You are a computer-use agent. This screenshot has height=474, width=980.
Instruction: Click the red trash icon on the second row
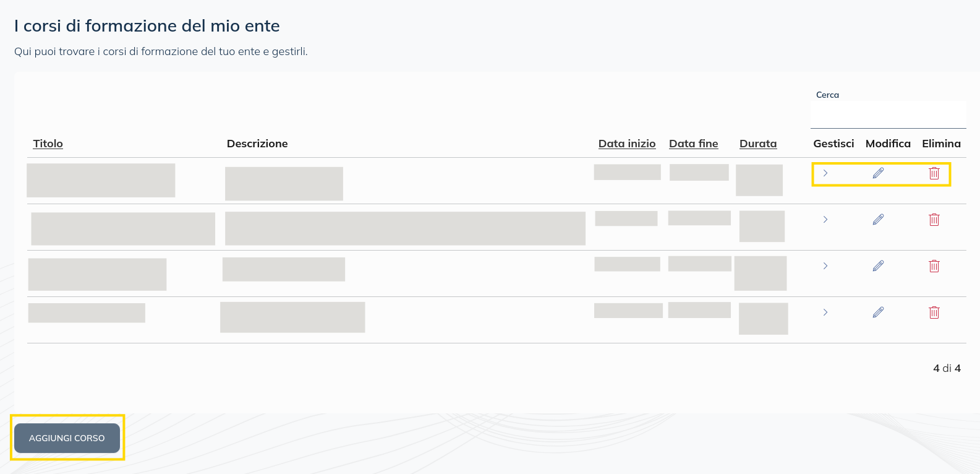click(x=934, y=220)
